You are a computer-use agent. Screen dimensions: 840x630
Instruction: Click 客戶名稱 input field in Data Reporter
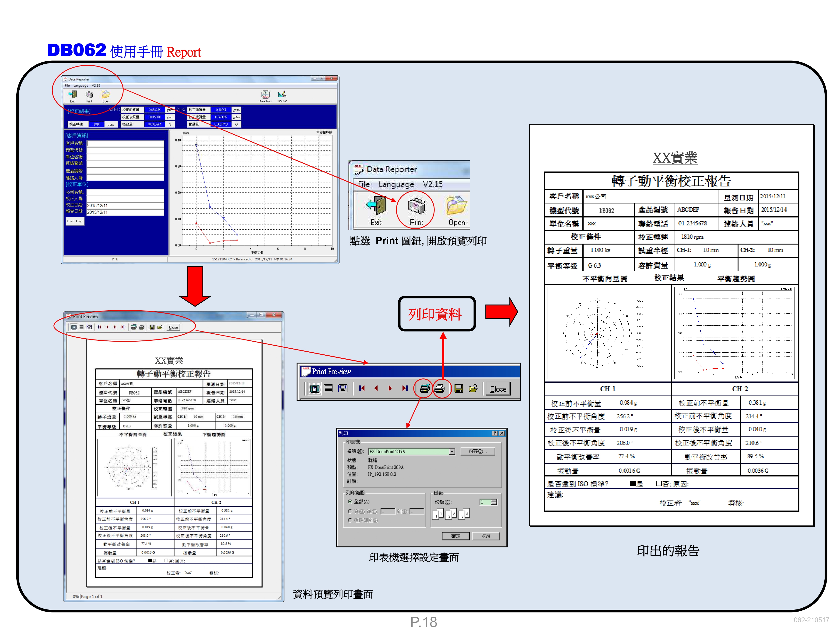point(125,143)
